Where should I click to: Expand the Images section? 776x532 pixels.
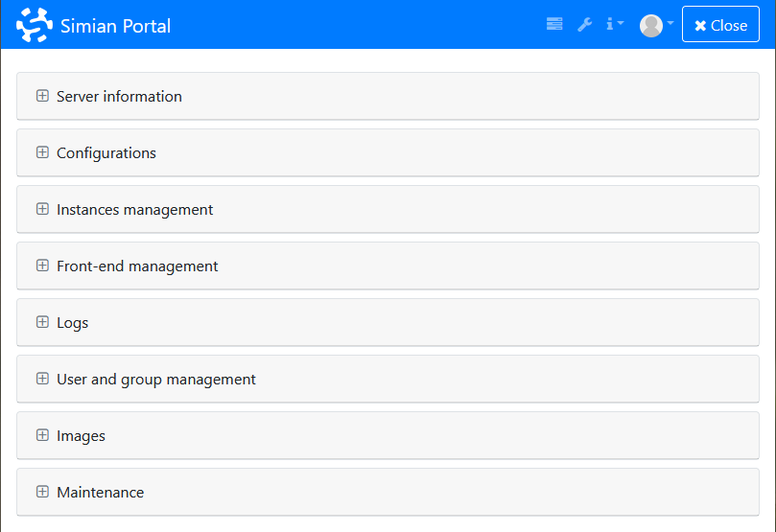click(x=81, y=436)
